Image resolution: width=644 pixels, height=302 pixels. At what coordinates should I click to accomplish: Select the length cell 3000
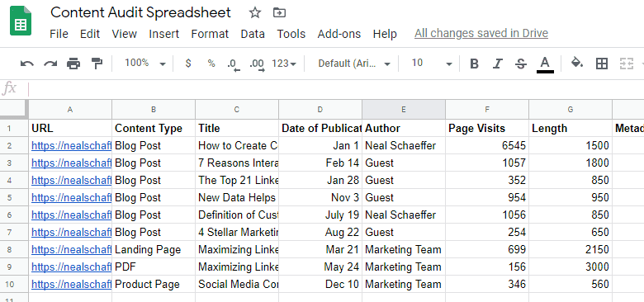tap(570, 267)
